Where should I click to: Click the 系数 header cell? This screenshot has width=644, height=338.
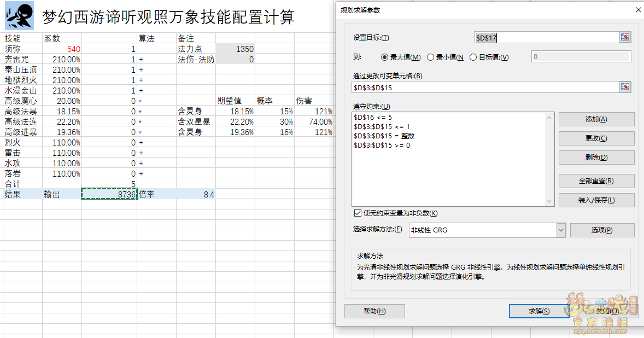[62, 39]
